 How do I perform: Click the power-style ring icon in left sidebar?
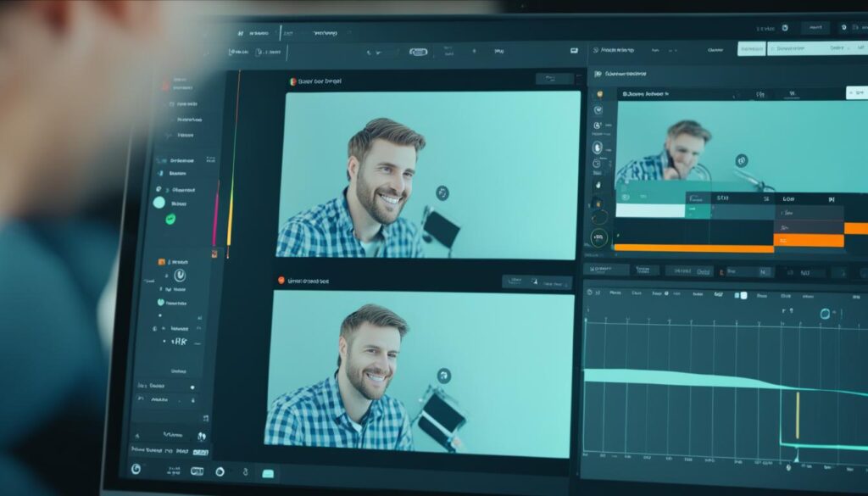[x=180, y=275]
